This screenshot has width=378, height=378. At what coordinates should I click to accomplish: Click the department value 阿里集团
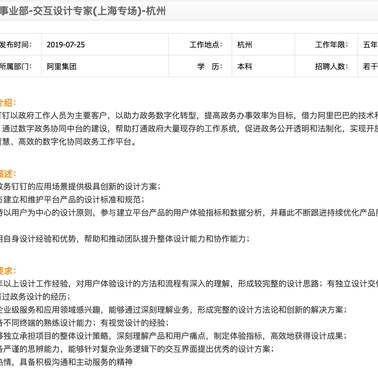[x=61, y=66]
